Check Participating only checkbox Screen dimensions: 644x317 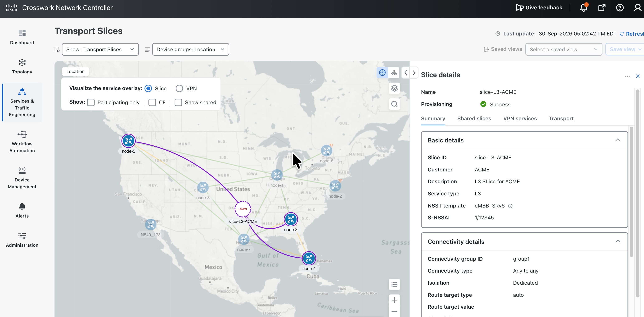pos(91,102)
